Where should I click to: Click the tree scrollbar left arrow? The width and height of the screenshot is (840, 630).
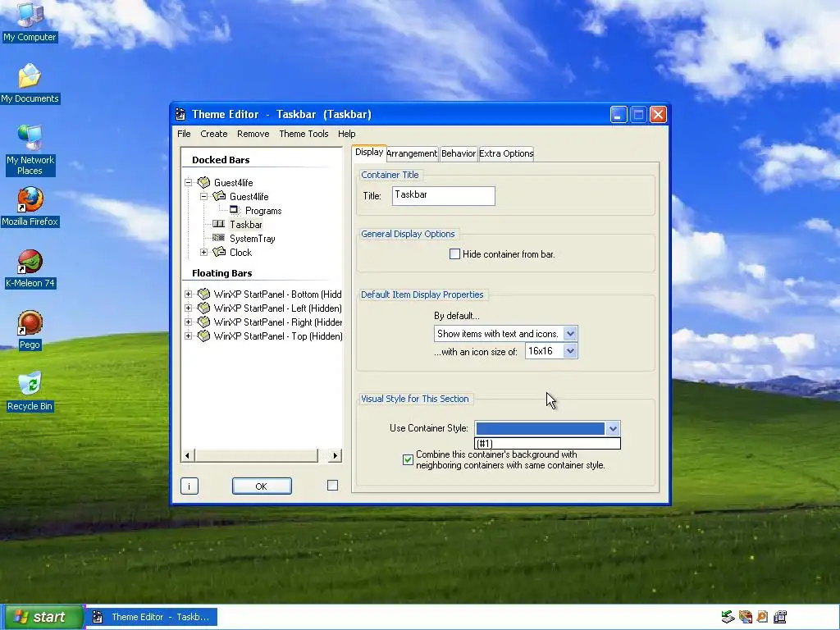[x=187, y=455]
